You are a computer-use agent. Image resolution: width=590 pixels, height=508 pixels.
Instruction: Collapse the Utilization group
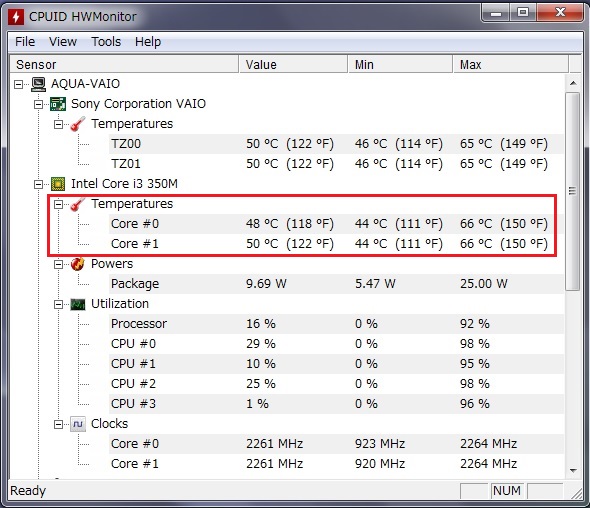point(58,304)
